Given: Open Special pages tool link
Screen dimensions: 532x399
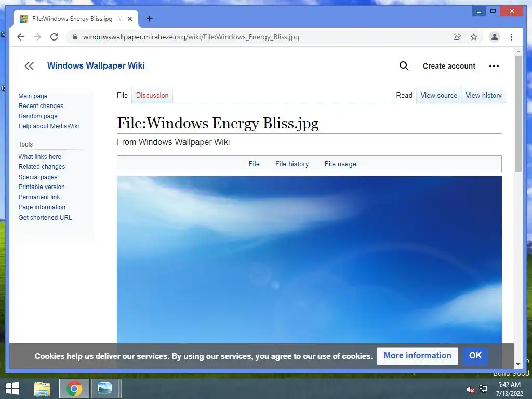Looking at the screenshot, I should 37,177.
